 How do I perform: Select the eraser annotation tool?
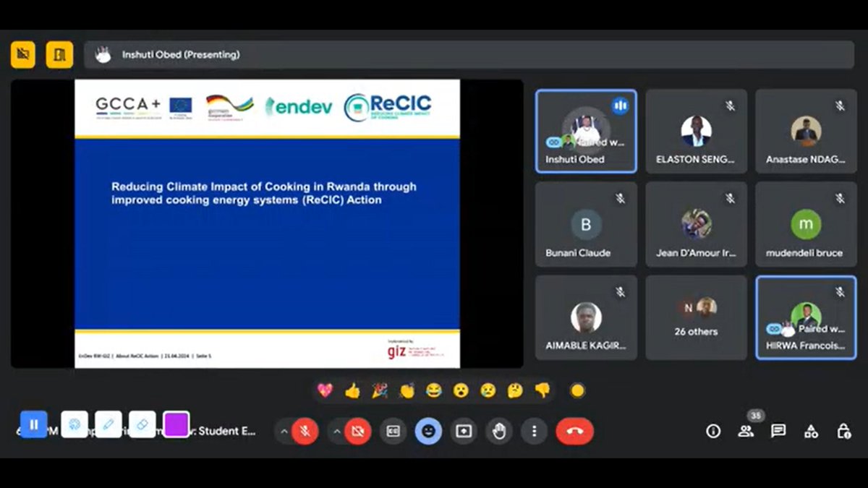coord(142,424)
